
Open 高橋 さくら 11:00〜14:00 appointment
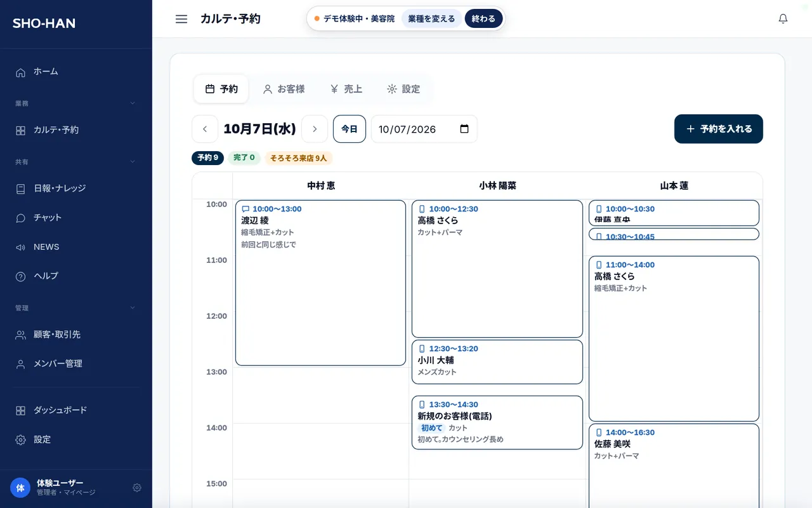point(674,339)
